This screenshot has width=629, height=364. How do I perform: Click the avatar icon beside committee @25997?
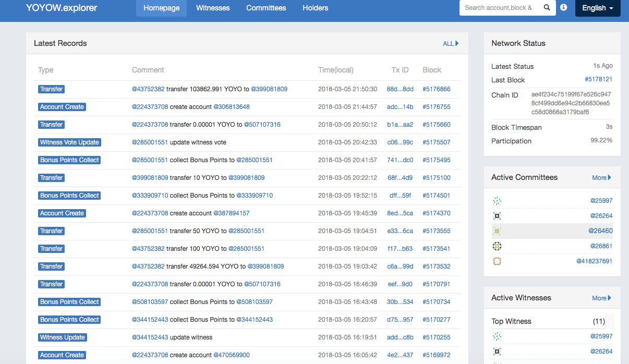(497, 201)
